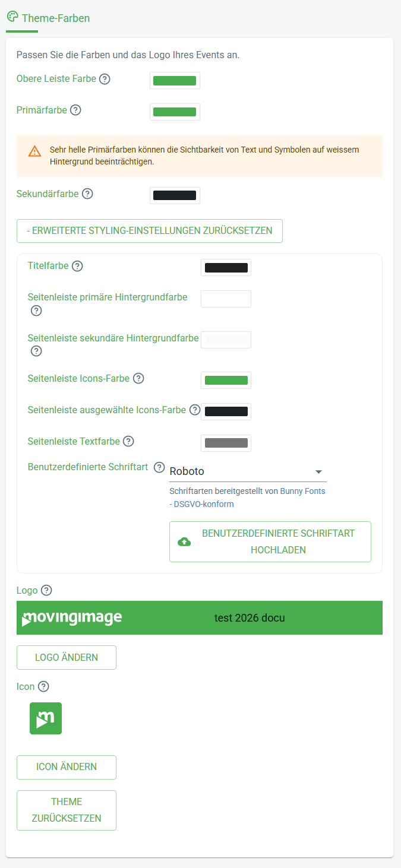Collapse Erweiterte Styling-Einstellungen zurücksetzen section

150,231
